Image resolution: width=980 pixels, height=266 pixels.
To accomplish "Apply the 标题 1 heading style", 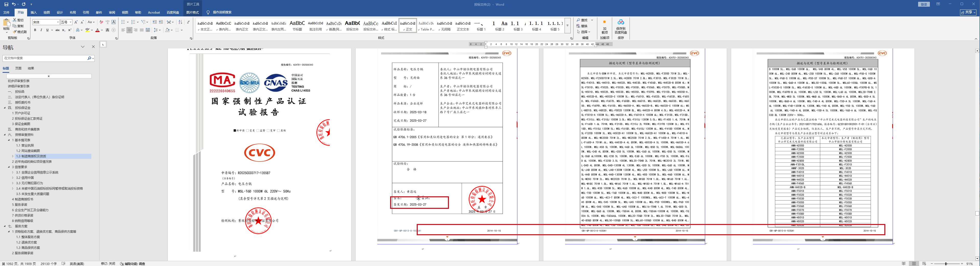I will 481,26.
